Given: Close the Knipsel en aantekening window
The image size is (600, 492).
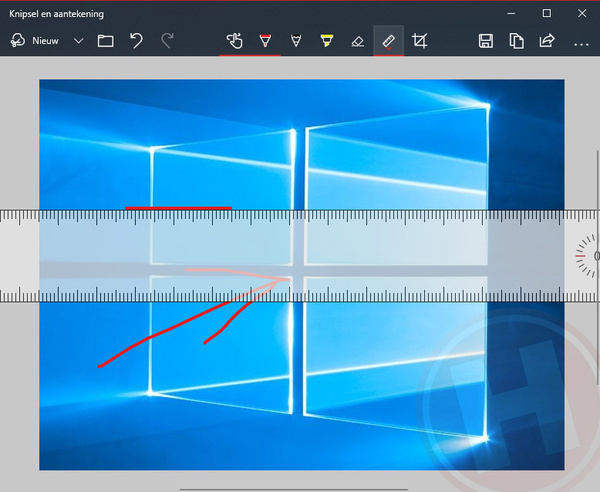Looking at the screenshot, I should coord(582,13).
